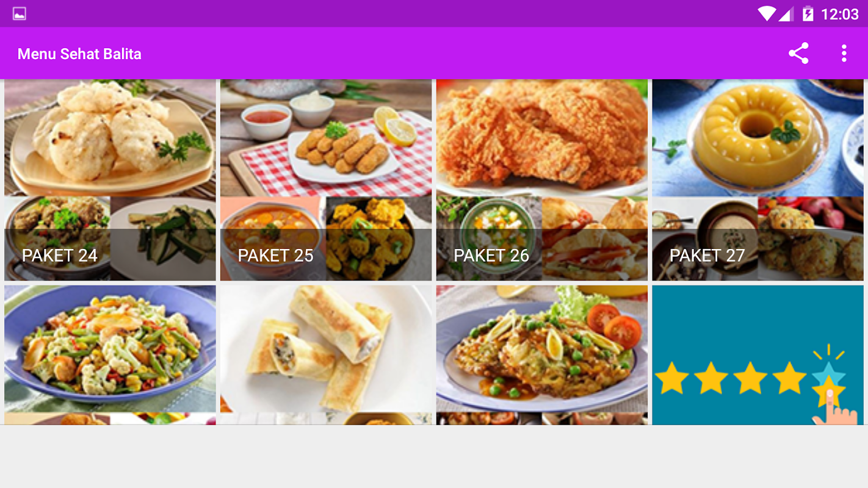
Task: Tap the picture notification icon in status bar
Action: click(x=20, y=13)
